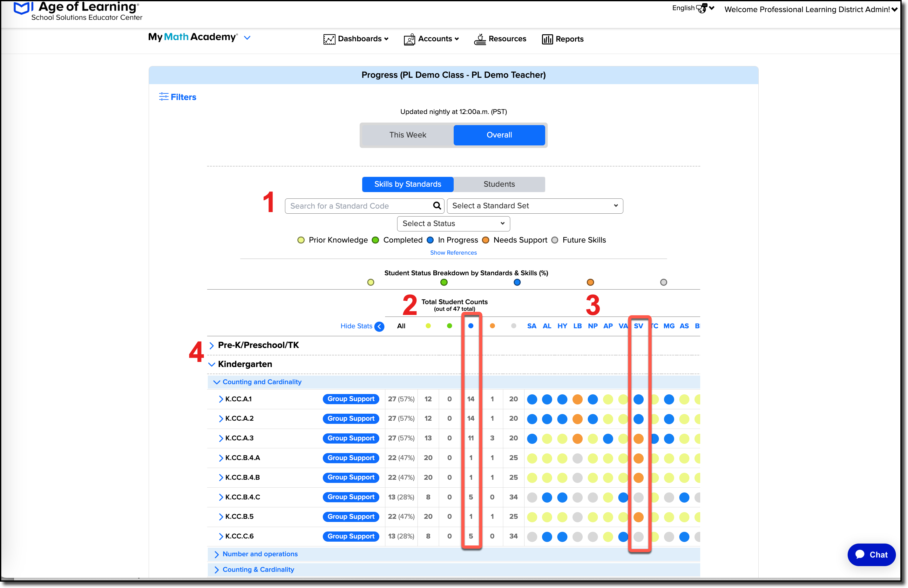Open the Dashboards menu
The width and height of the screenshot is (908, 588).
pos(356,39)
